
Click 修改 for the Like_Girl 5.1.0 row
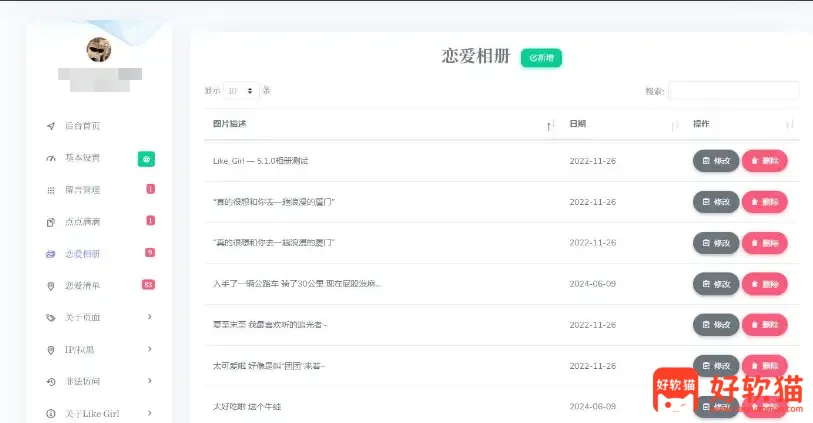click(x=716, y=161)
